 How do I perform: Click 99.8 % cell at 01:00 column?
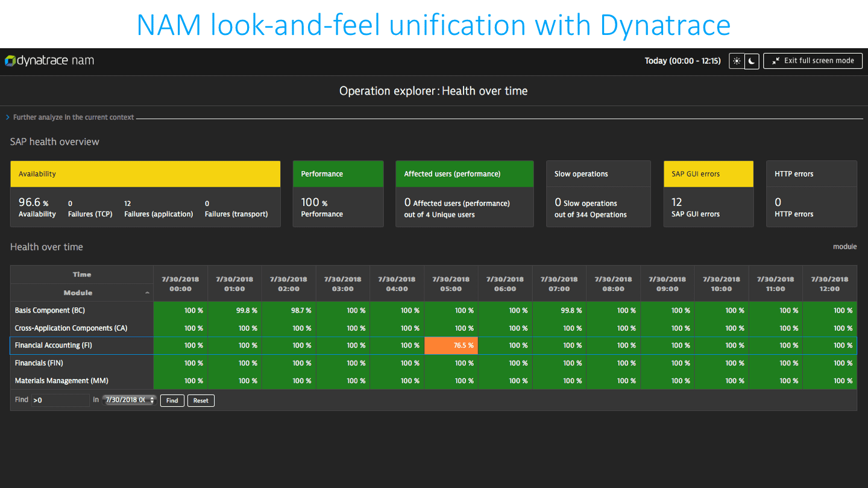[x=234, y=310]
